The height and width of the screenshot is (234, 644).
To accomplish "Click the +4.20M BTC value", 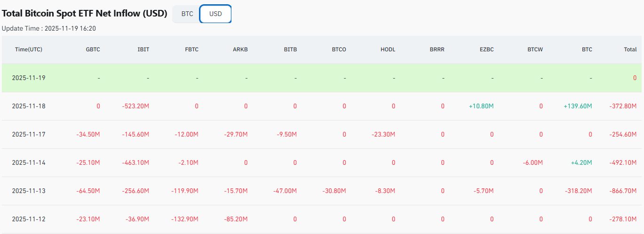I will (580, 163).
